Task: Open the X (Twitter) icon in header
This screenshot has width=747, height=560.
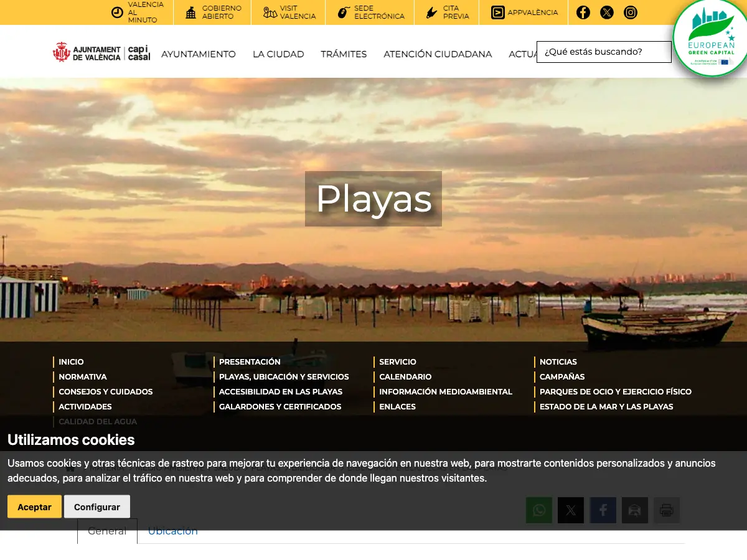Action: point(607,12)
